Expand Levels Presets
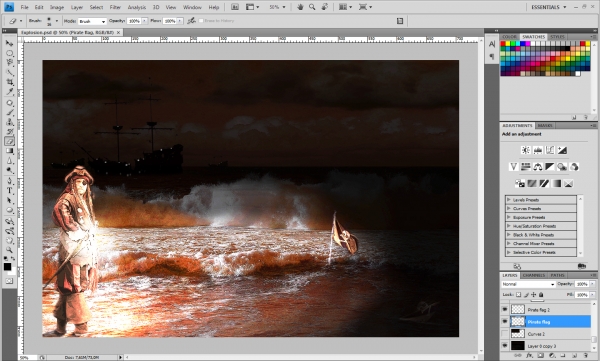 pyautogui.click(x=509, y=199)
